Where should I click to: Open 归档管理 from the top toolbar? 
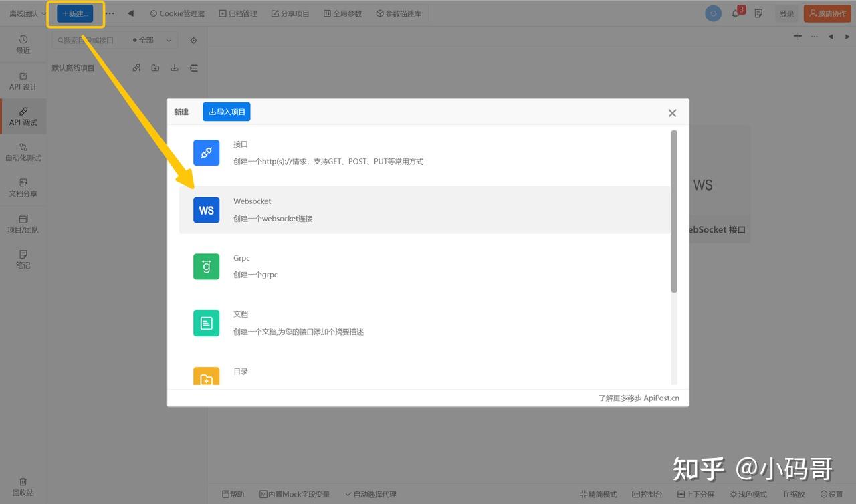pos(238,13)
